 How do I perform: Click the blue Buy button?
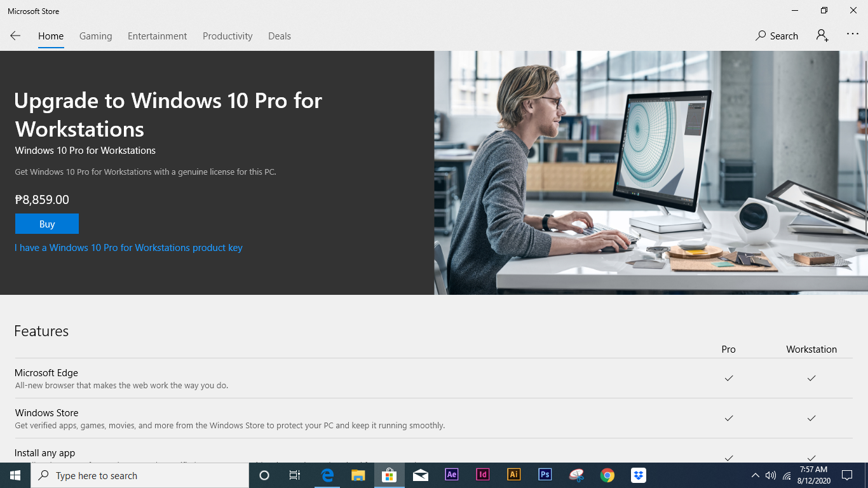click(x=47, y=224)
